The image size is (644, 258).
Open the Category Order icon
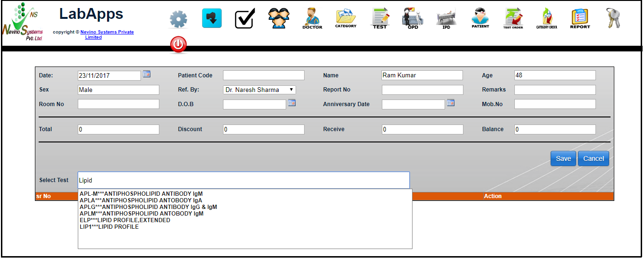click(x=546, y=18)
